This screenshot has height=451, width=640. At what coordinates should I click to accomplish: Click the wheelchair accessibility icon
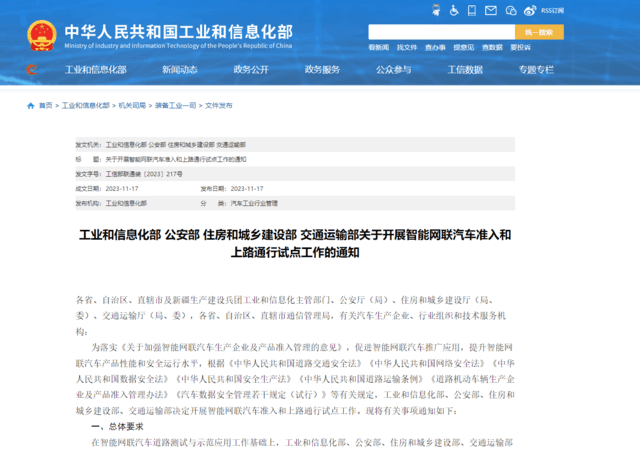pos(454,10)
